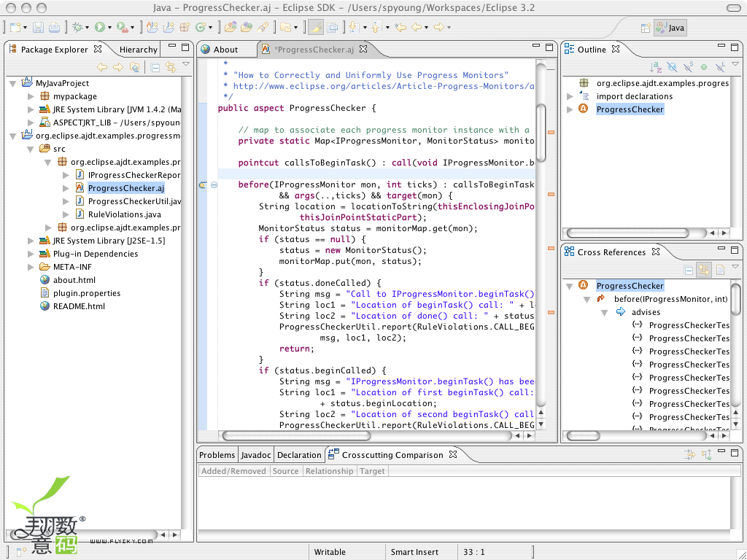The image size is (747, 560).
Task: Click the Relationship column header
Action: (329, 471)
